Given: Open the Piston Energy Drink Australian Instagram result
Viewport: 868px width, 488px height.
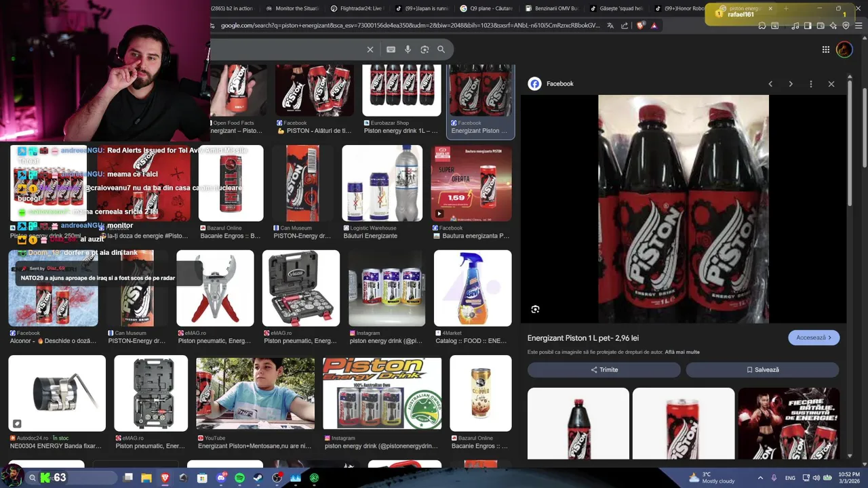Looking at the screenshot, I should point(382,404).
